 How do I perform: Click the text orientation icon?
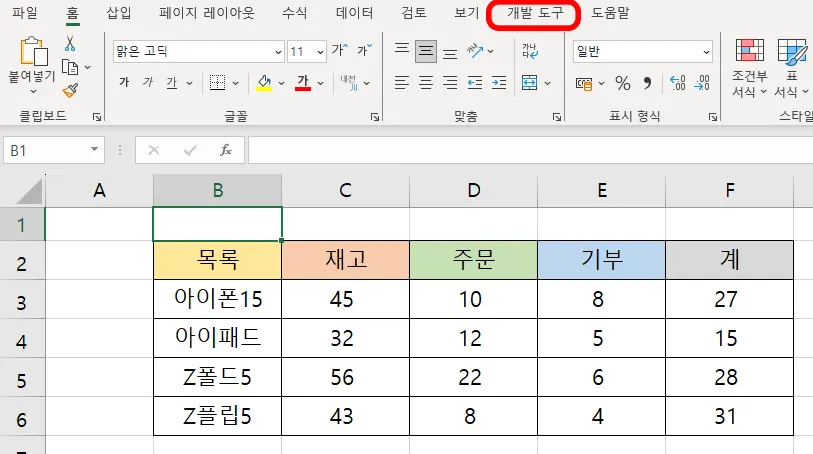475,51
